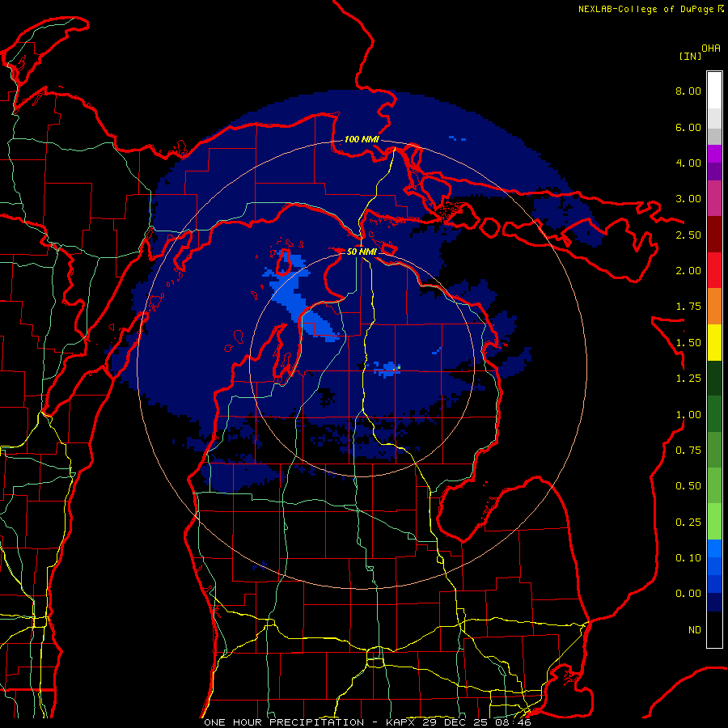
Task: Click the 0.25 legend value
Action: point(688,523)
